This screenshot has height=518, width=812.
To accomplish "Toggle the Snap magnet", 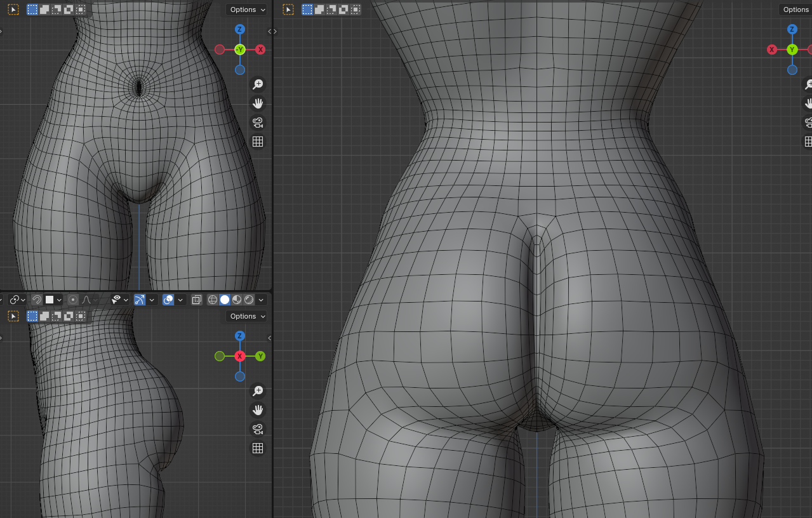I will [x=37, y=300].
